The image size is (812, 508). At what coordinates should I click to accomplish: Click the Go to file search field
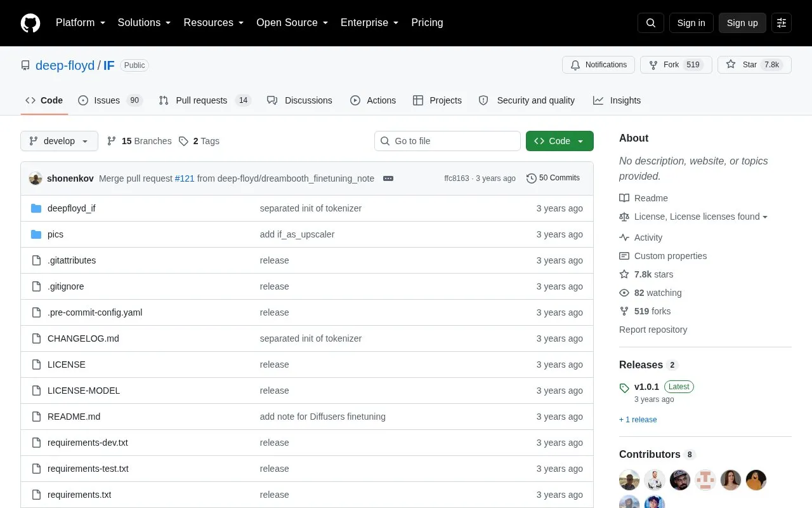447,141
